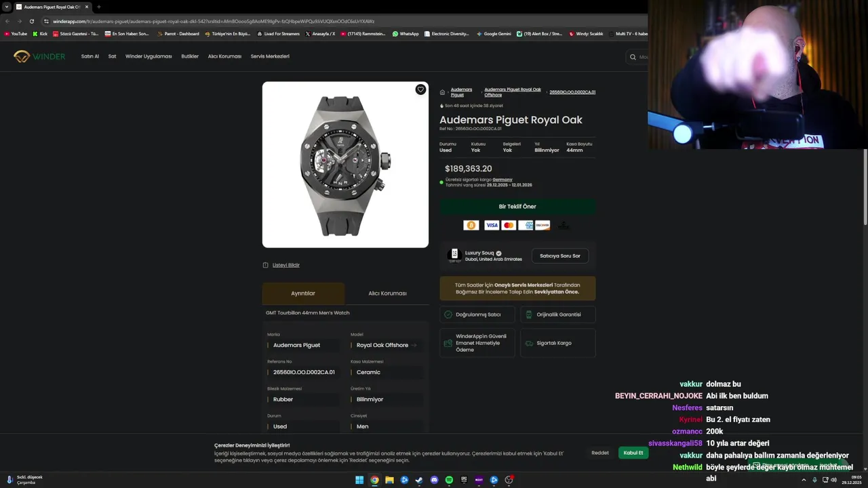Click the Luxury Souq seller logo
The width and height of the screenshot is (868, 488).
pos(454,255)
